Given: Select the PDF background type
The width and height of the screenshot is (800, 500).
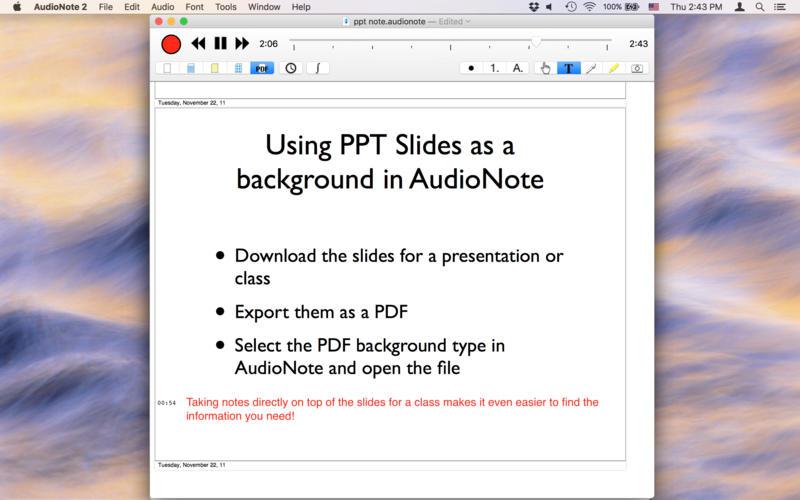Looking at the screenshot, I should (x=262, y=68).
